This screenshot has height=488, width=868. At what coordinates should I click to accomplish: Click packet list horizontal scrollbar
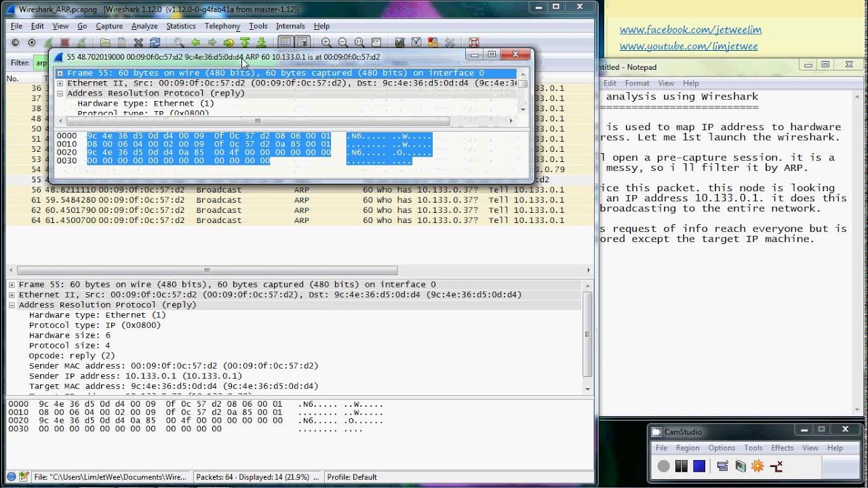click(208, 270)
